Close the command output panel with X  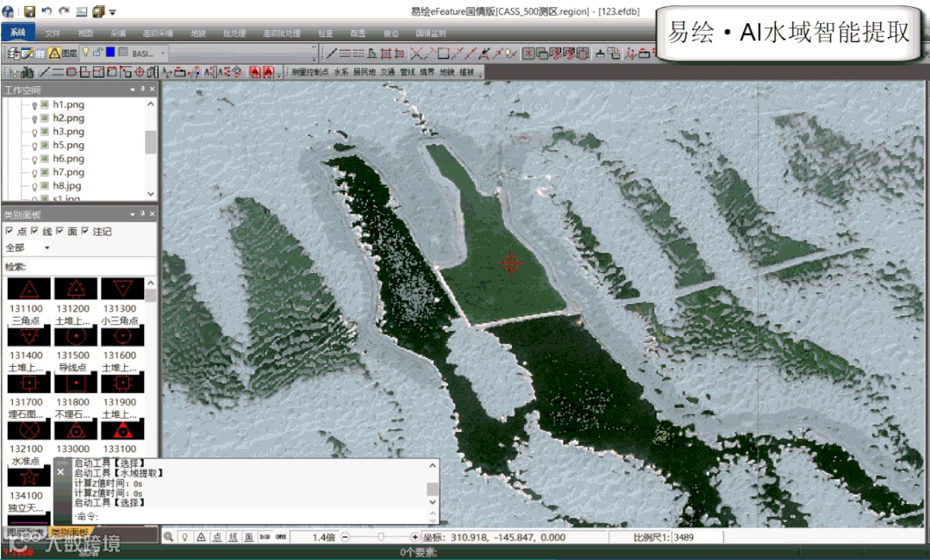coord(60,472)
